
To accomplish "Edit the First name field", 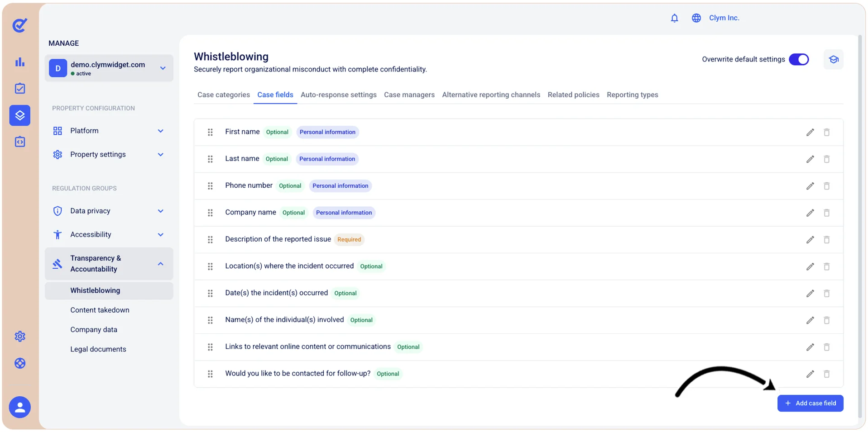I will click(810, 132).
